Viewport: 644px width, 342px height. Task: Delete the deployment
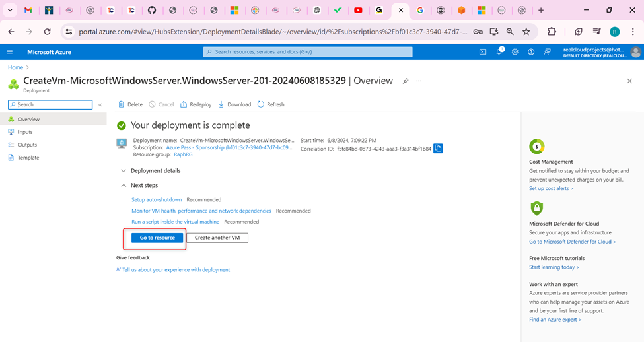pos(130,104)
